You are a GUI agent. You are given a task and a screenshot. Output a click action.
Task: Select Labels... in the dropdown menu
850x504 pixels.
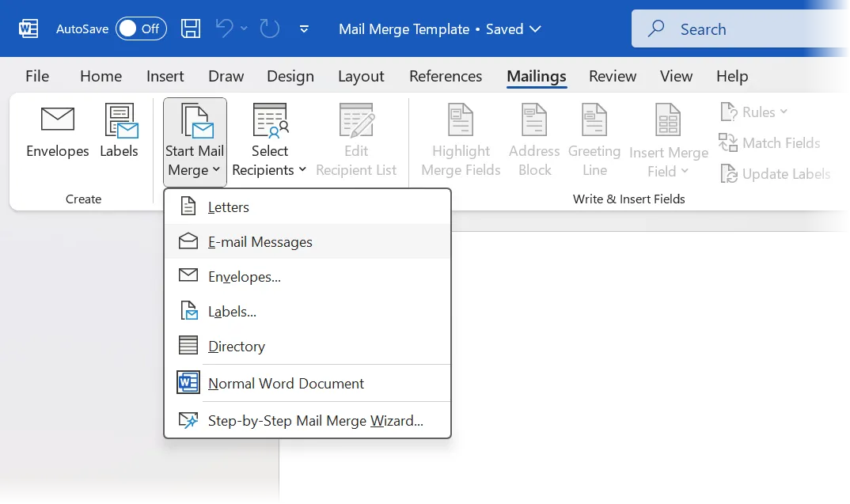pos(307,312)
